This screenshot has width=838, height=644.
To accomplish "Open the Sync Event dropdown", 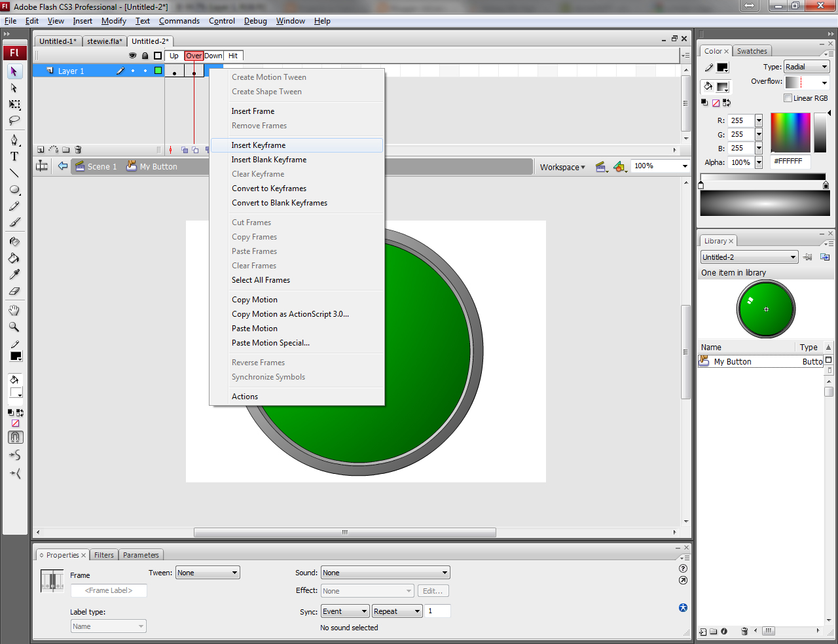I will (x=345, y=611).
